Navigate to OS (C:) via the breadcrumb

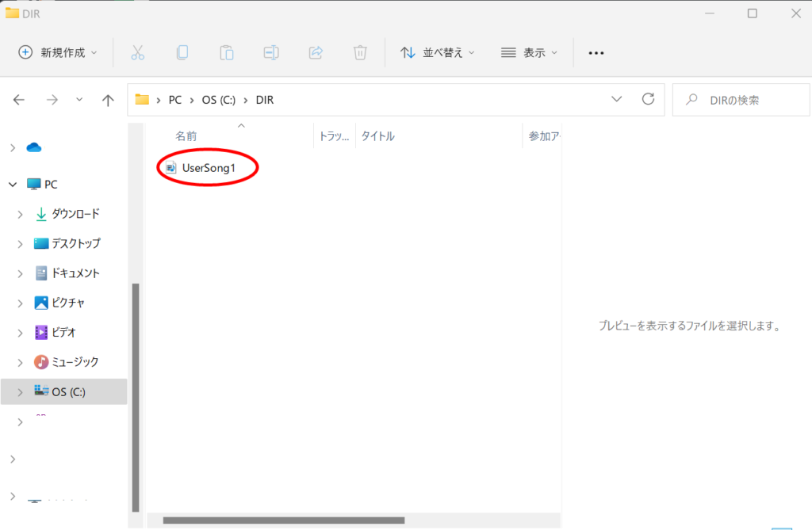point(218,99)
